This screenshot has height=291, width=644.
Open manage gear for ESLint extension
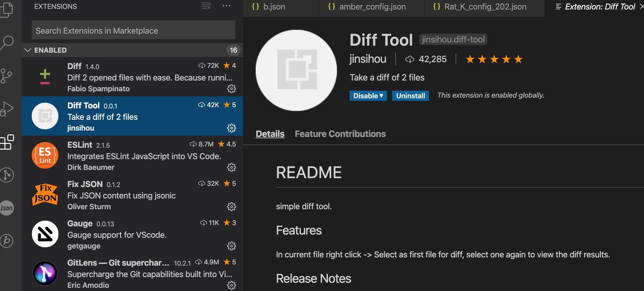(x=232, y=167)
